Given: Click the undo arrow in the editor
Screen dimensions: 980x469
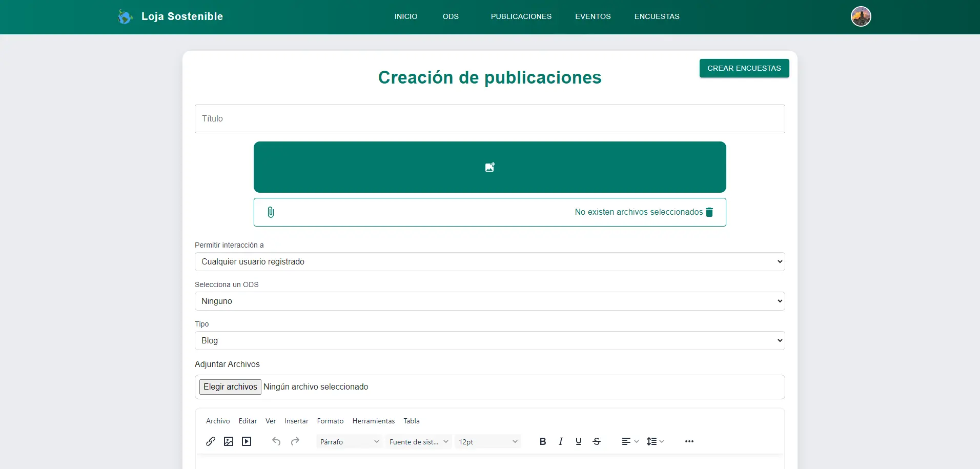Looking at the screenshot, I should point(276,441).
